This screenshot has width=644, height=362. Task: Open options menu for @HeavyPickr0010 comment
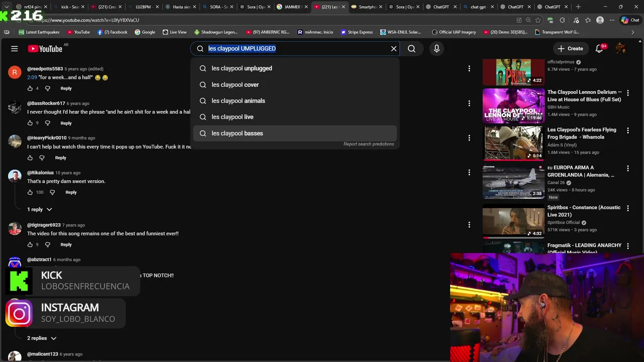469,138
